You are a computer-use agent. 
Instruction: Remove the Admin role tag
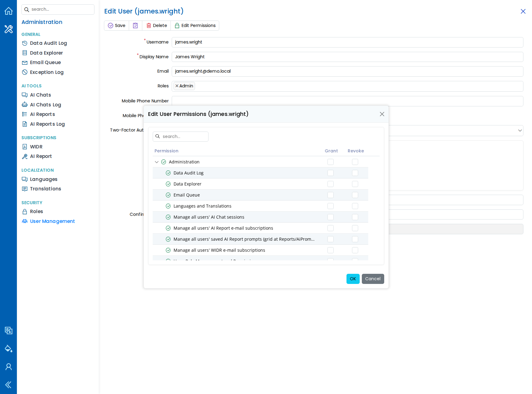(177, 86)
